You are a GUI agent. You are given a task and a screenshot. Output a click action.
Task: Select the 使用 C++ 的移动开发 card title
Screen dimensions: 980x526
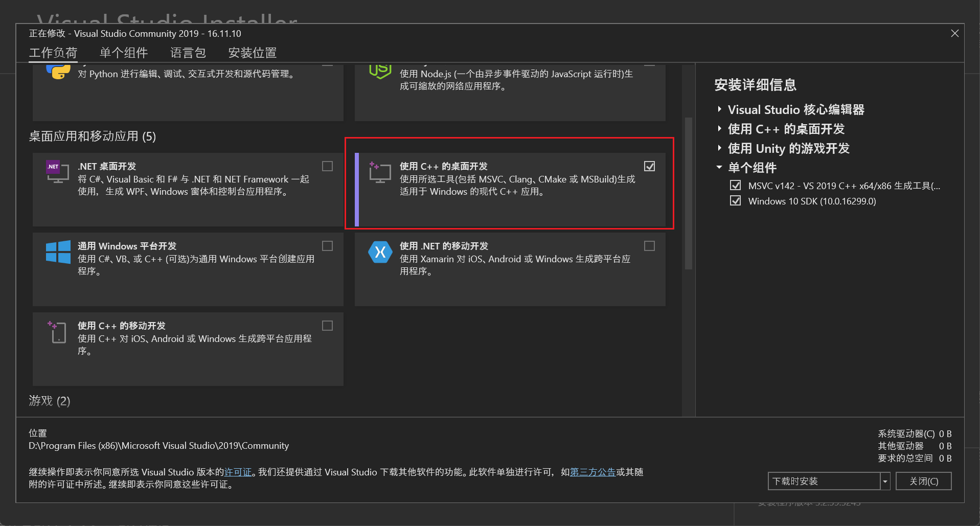122,326
